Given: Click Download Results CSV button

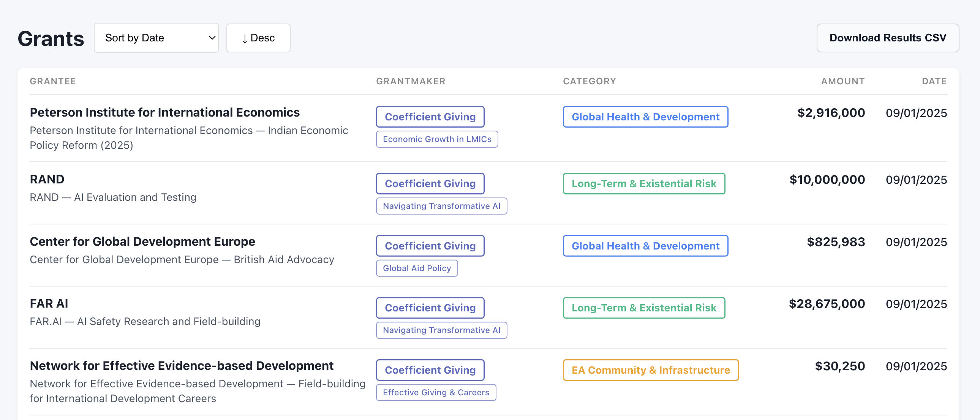Looking at the screenshot, I should pos(887,38).
